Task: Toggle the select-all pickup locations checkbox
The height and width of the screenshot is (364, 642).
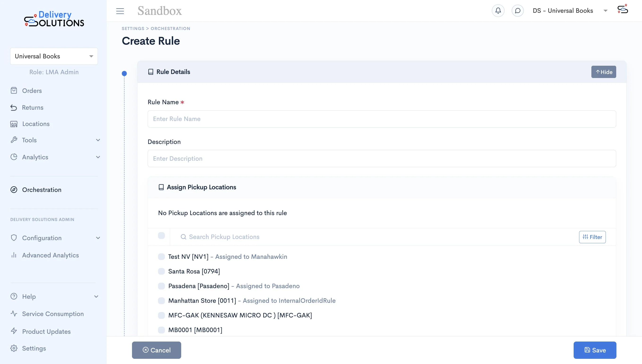Action: [x=161, y=236]
